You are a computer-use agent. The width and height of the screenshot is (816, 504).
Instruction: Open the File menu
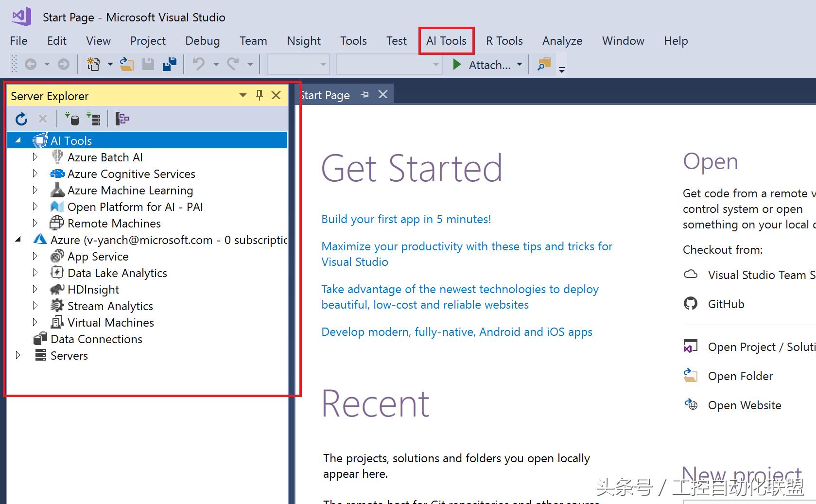click(19, 41)
